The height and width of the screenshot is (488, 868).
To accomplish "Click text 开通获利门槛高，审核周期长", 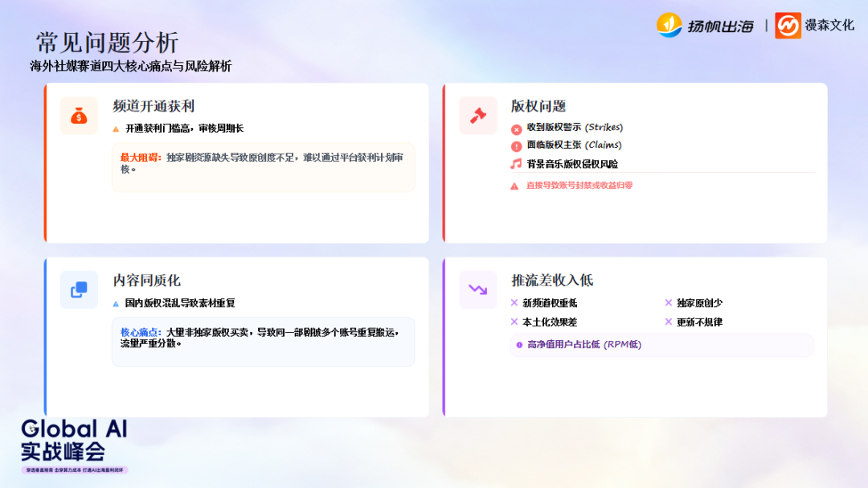I will (184, 129).
